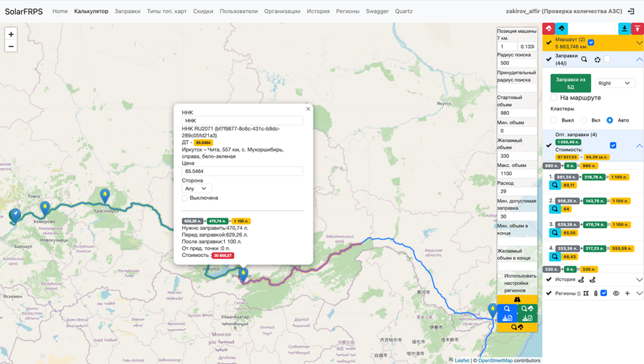Click the red collapse-to-top icon
Viewport: 644px width, 364px height.
(x=637, y=28)
